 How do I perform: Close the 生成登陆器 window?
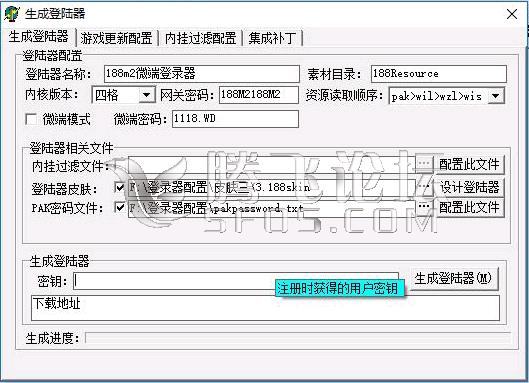pyautogui.click(x=512, y=14)
